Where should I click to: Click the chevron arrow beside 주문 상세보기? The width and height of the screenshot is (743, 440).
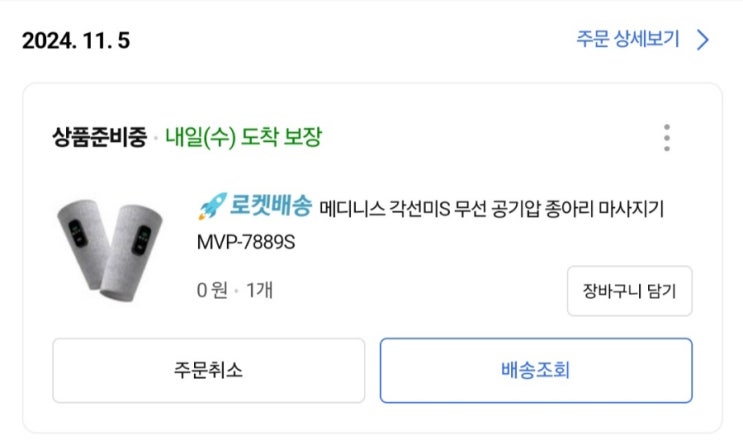(x=703, y=40)
